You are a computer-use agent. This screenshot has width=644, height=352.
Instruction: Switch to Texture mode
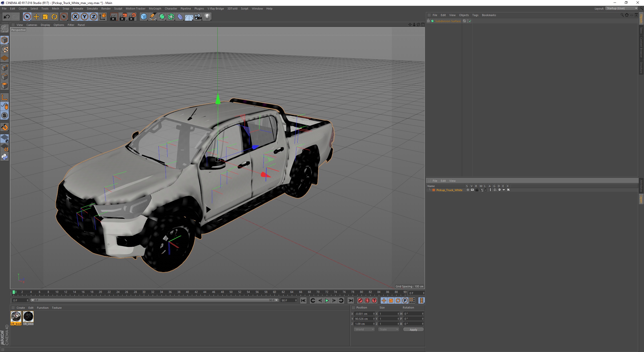pyautogui.click(x=5, y=49)
